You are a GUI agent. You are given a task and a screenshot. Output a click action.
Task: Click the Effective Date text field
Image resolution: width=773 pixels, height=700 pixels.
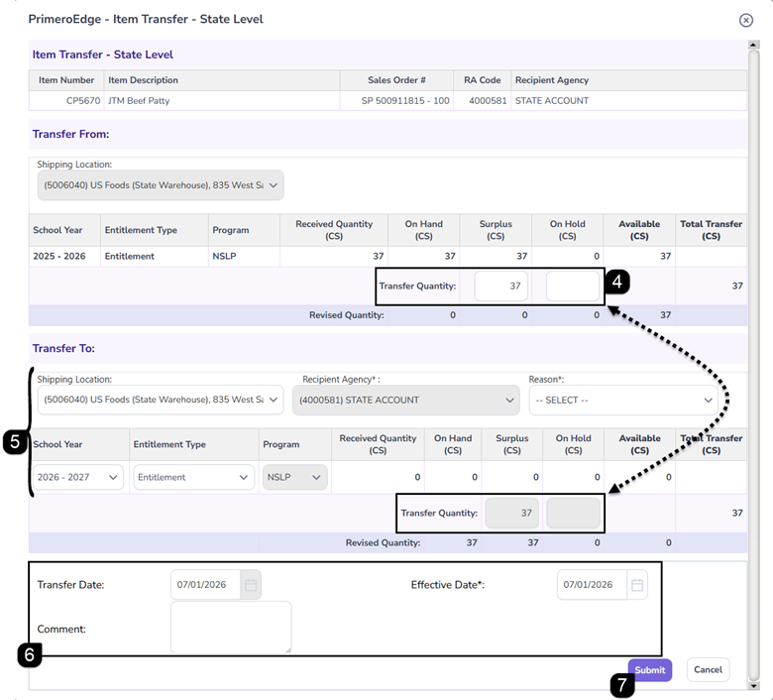(592, 585)
